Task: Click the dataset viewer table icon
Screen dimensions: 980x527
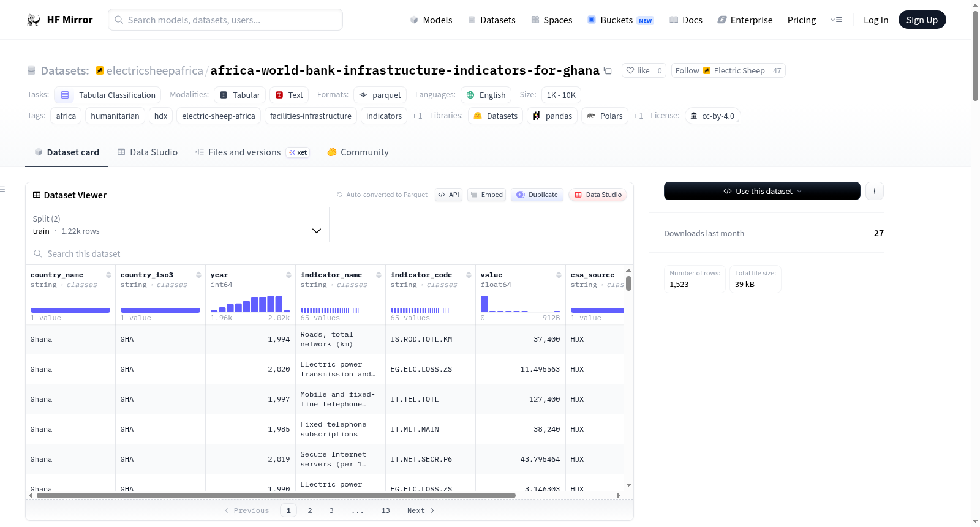Action: click(x=37, y=195)
